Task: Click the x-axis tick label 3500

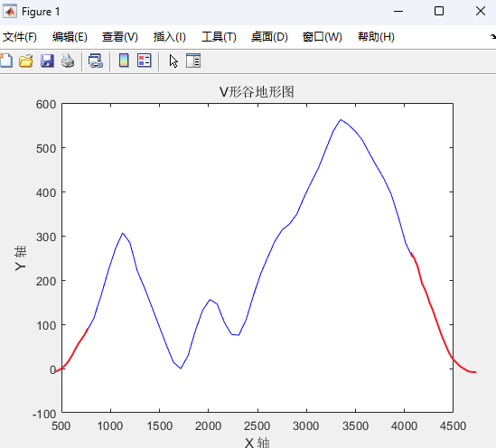Action: coord(356,425)
